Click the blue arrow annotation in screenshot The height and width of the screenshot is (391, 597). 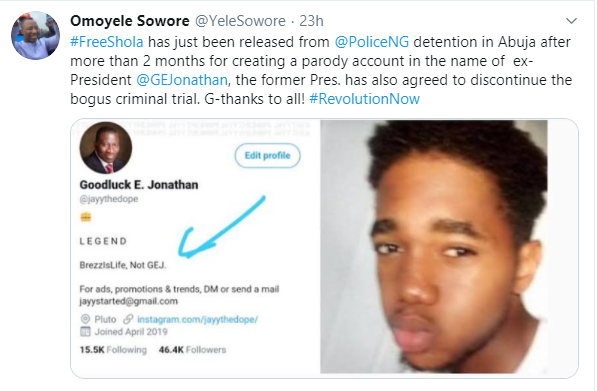[x=222, y=227]
